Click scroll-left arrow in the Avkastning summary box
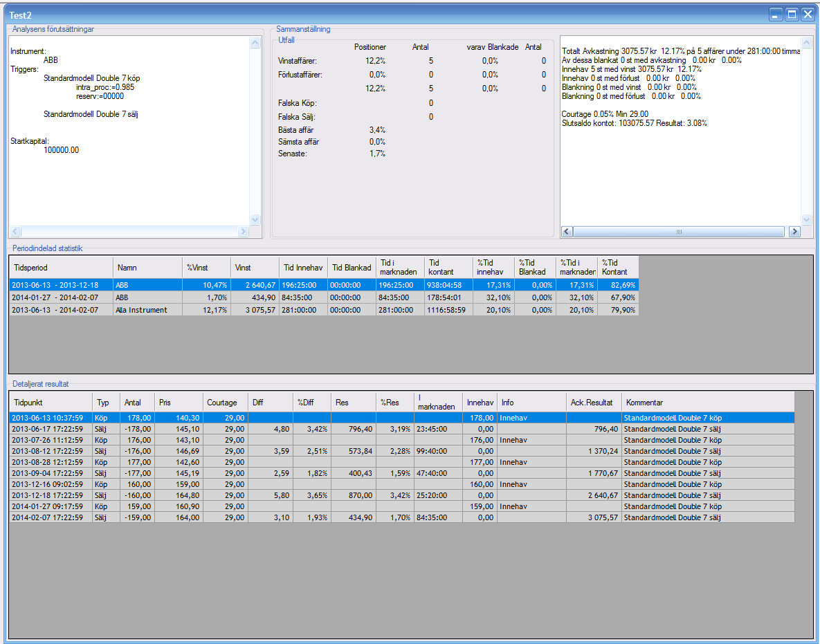 coord(567,232)
